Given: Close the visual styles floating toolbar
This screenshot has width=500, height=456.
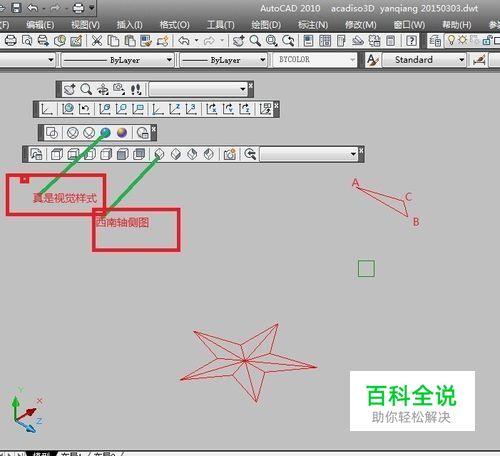Looking at the screenshot, I should tap(154, 129).
